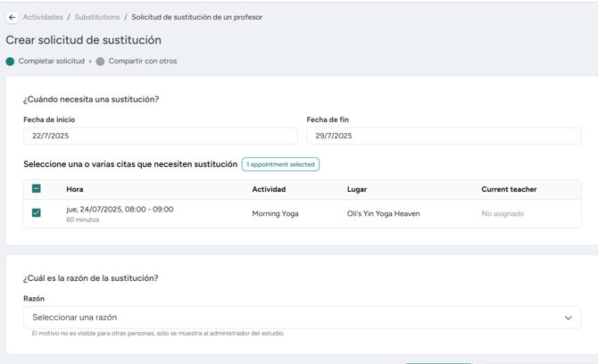Click the Solicitud de sustitución de un profesor breadcrumb
The height and width of the screenshot is (364, 598).
click(196, 17)
